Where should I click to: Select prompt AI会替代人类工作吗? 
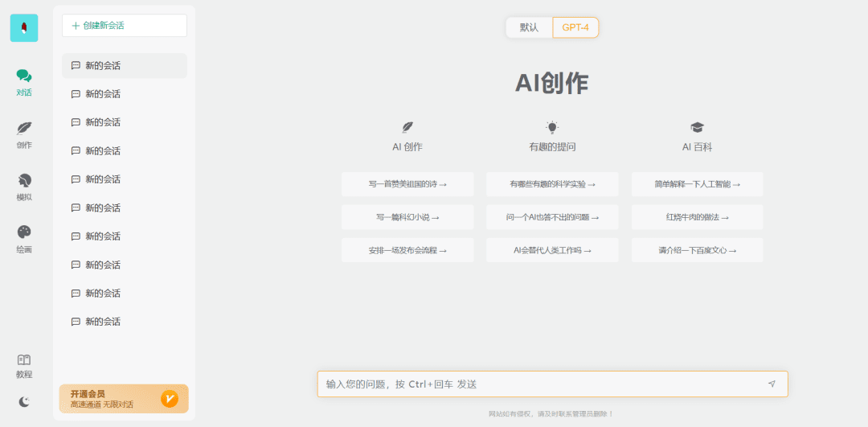pos(552,250)
